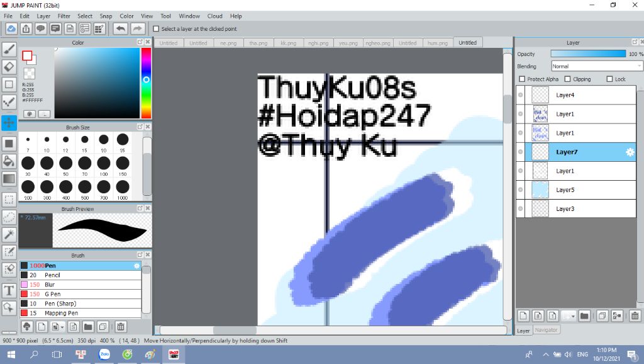
Task: Create brush folder in Brush panel
Action: pos(88,327)
